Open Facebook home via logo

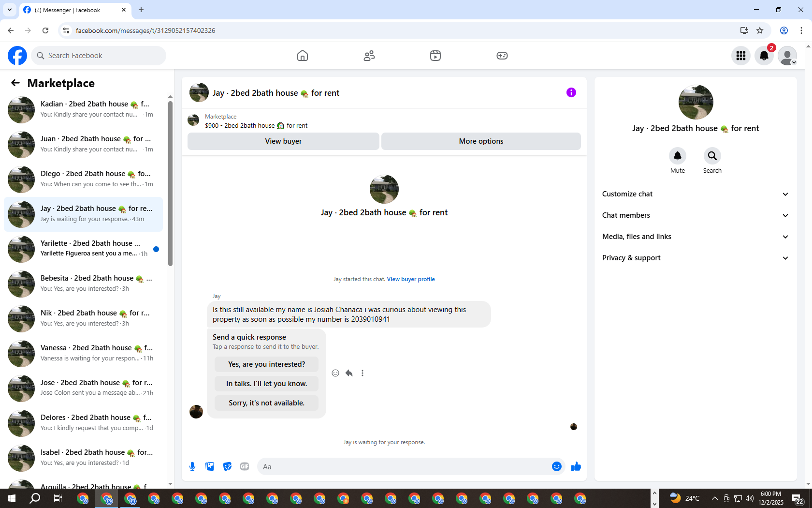17,56
